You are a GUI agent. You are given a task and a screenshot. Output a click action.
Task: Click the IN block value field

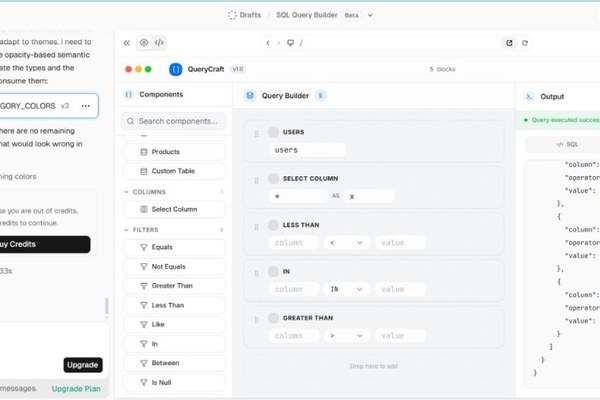coord(400,289)
